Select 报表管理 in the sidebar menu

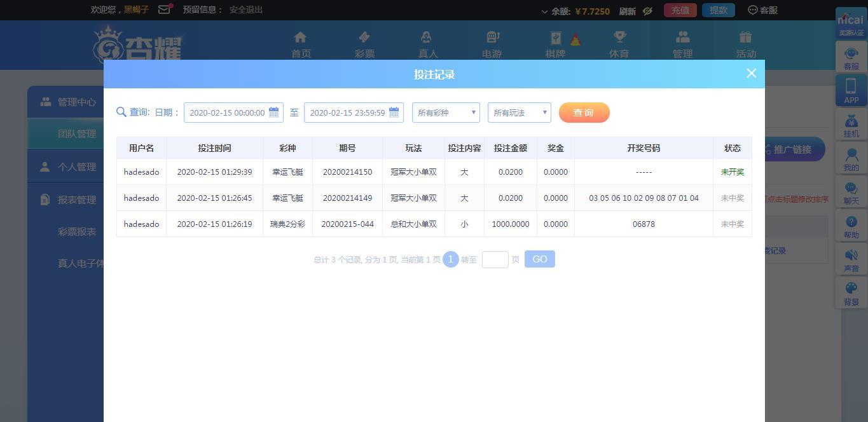[x=76, y=200]
